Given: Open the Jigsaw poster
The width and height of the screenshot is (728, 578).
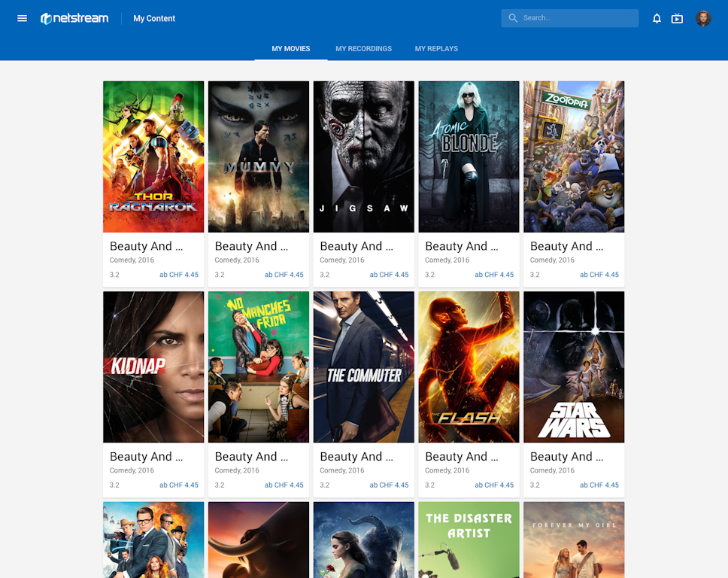Looking at the screenshot, I should point(363,157).
